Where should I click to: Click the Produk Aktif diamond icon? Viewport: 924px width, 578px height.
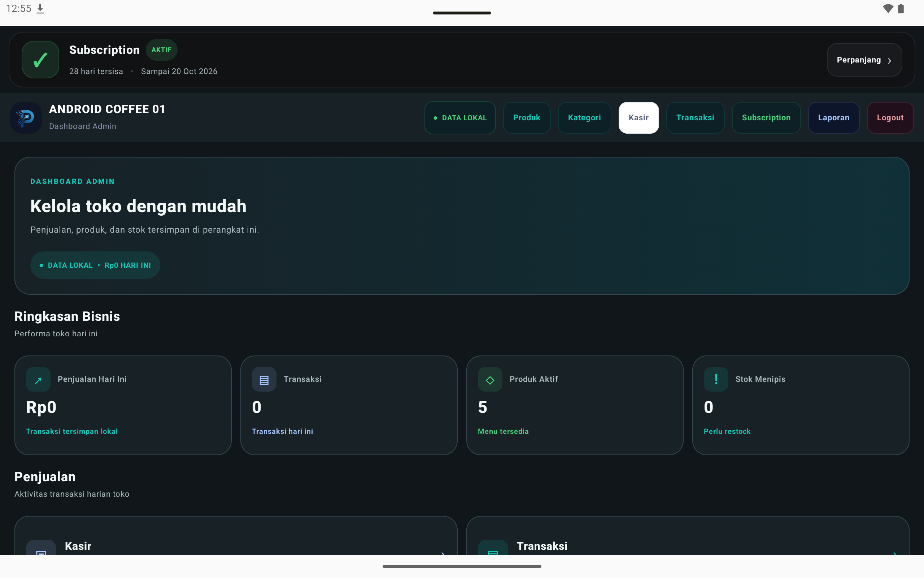[x=490, y=379]
